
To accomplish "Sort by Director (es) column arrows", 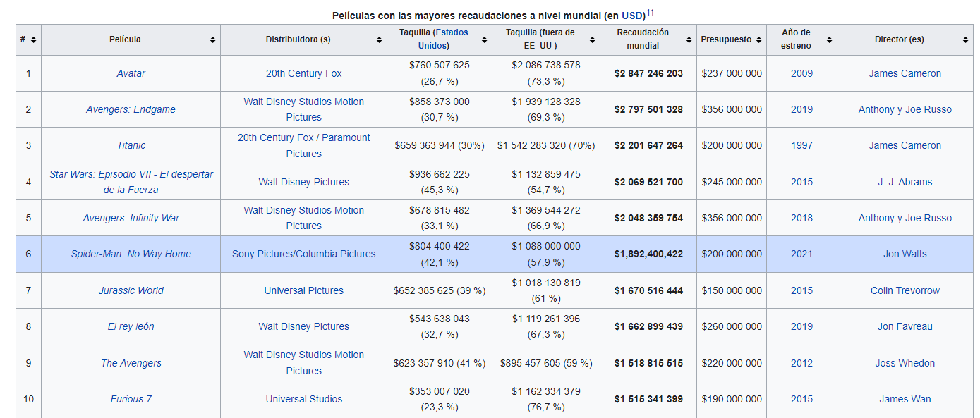I will (x=965, y=39).
